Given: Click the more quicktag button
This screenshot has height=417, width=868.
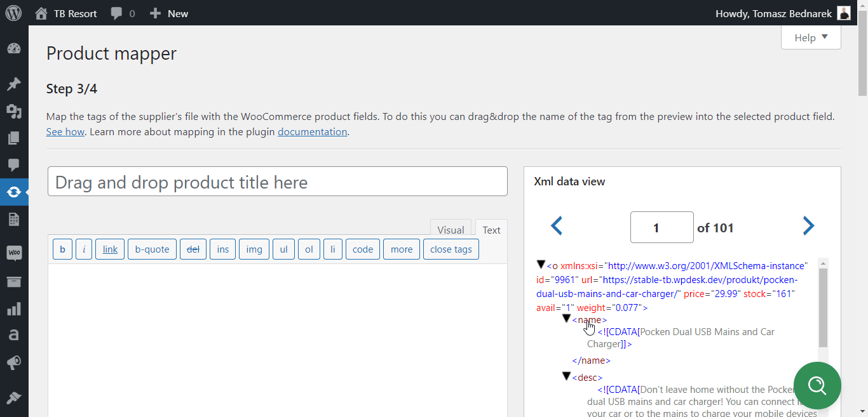Looking at the screenshot, I should coord(402,249).
